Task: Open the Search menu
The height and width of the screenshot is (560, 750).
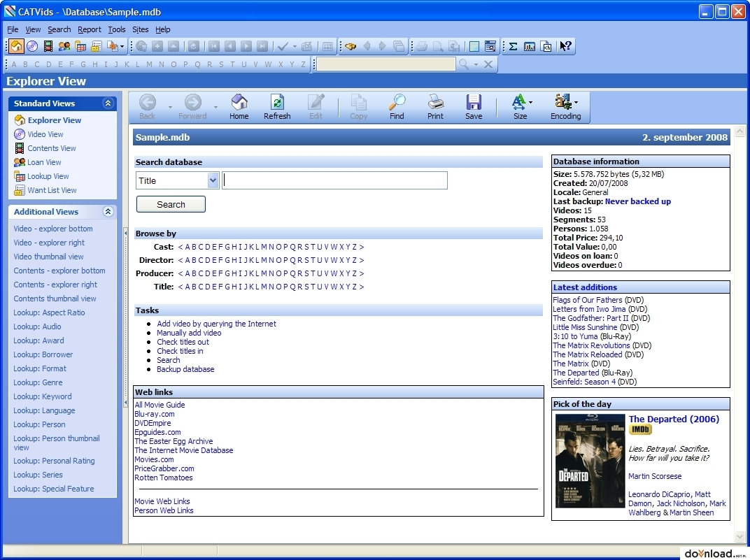Action: coord(59,29)
